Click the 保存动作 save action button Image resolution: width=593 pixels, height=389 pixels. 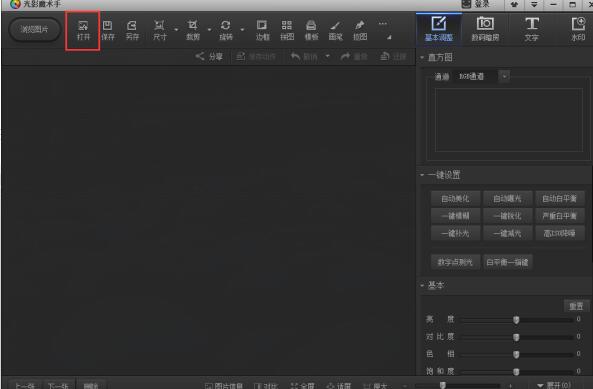tap(256, 57)
